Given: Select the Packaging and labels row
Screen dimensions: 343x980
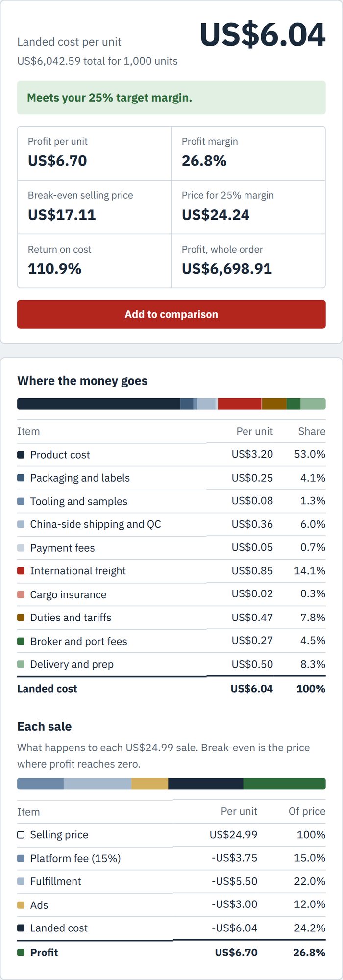Looking at the screenshot, I should coord(171,478).
